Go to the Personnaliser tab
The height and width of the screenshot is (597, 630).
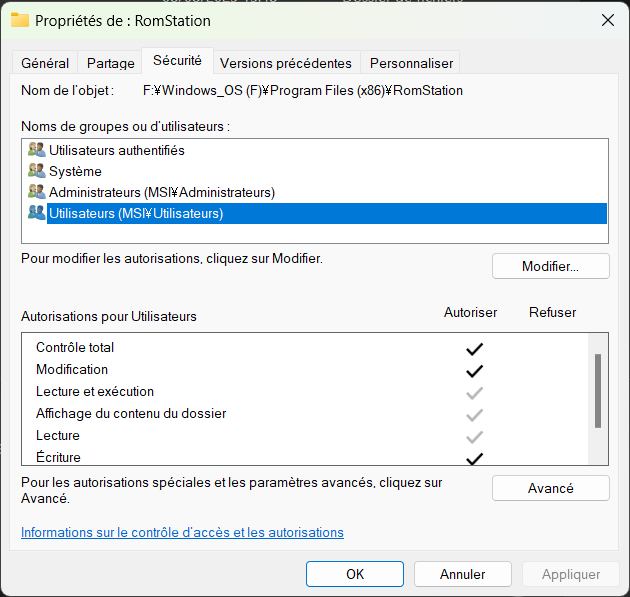pyautogui.click(x=411, y=63)
